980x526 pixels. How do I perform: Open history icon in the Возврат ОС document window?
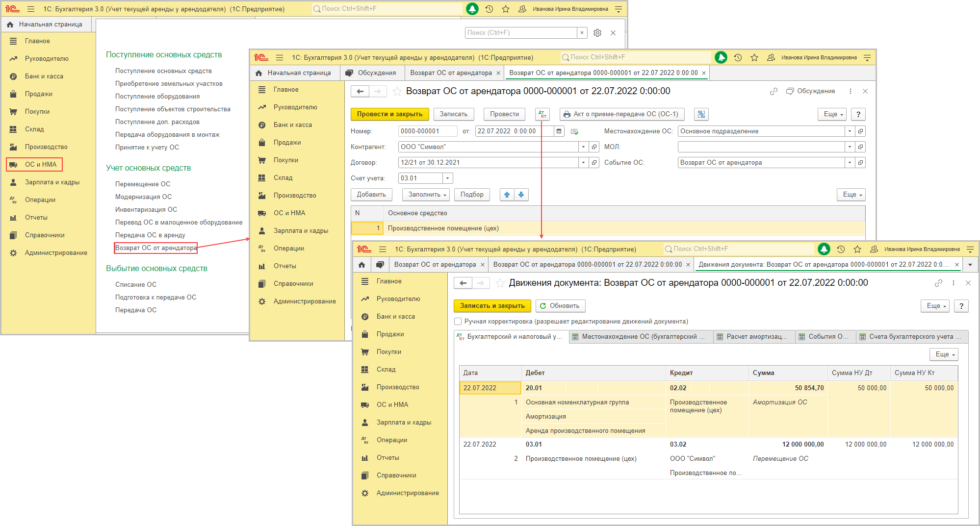pyautogui.click(x=738, y=57)
